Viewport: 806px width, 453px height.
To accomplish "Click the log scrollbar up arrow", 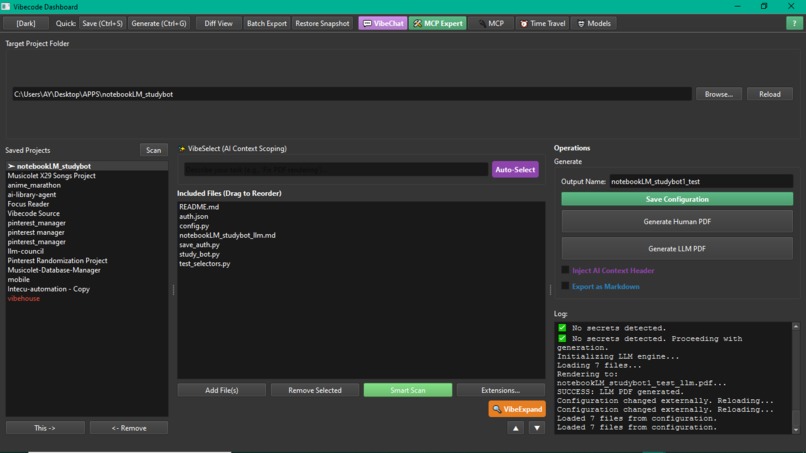I will 796,327.
